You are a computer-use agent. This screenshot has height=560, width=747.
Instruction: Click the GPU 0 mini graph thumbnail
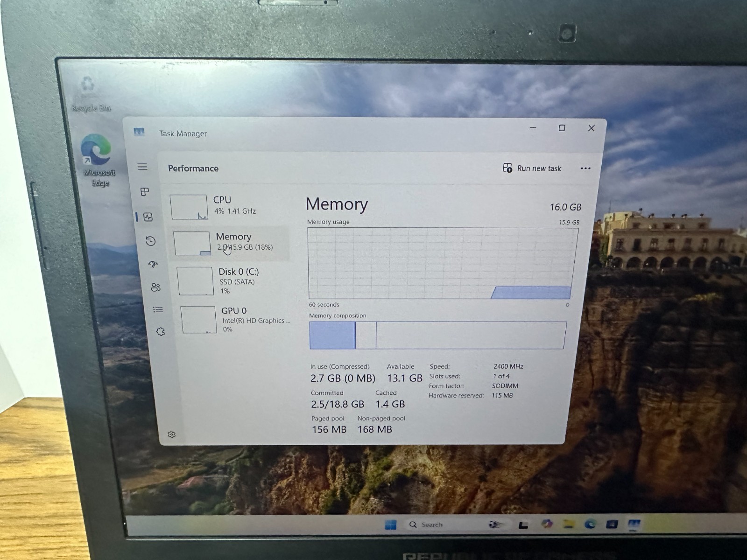[198, 320]
